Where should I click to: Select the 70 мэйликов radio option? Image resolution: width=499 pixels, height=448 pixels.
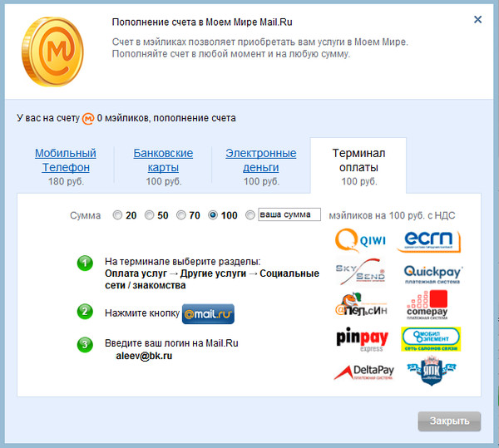tap(181, 215)
